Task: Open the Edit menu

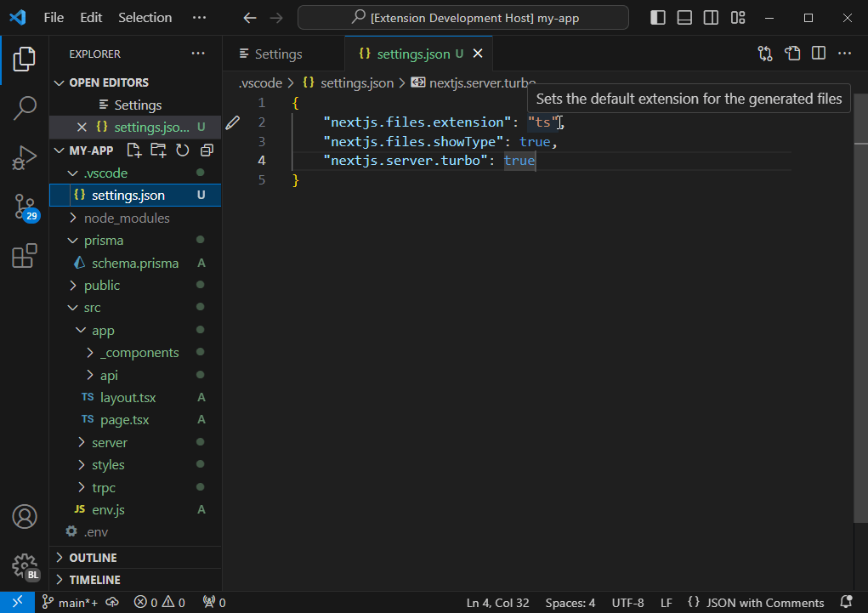Action: [x=90, y=17]
